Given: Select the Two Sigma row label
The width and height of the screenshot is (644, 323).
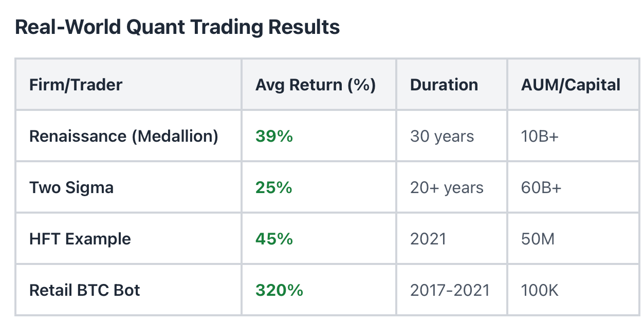Looking at the screenshot, I should point(71,187).
